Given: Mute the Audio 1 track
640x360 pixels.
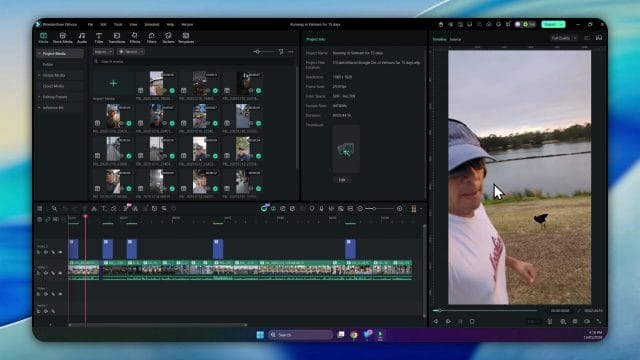Looking at the screenshot, I should (46, 311).
